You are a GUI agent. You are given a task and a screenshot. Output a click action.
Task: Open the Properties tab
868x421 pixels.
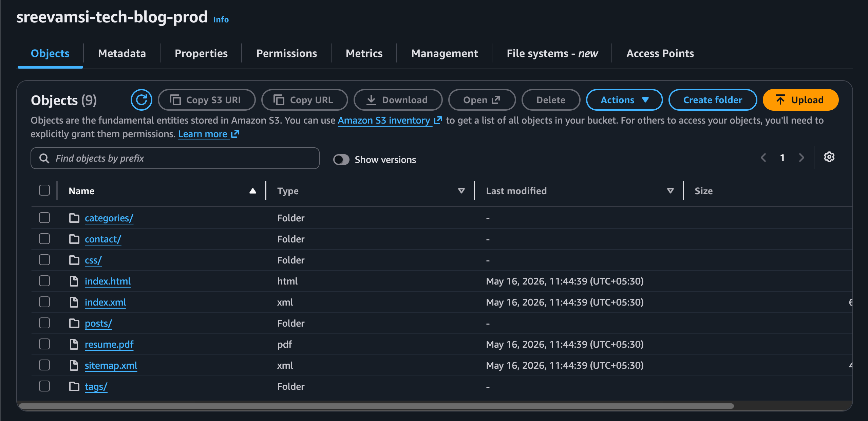(201, 53)
